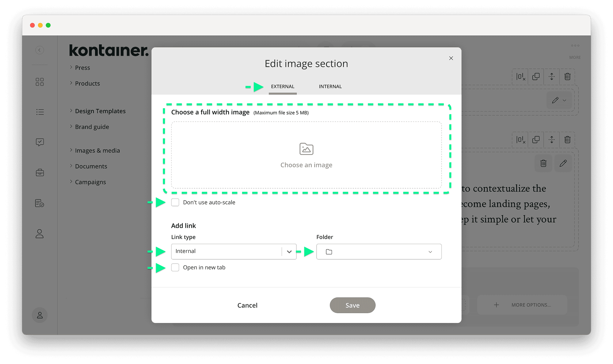Open the feedback speech-bubble icon in sidebar
613x364 pixels.
tap(40, 142)
